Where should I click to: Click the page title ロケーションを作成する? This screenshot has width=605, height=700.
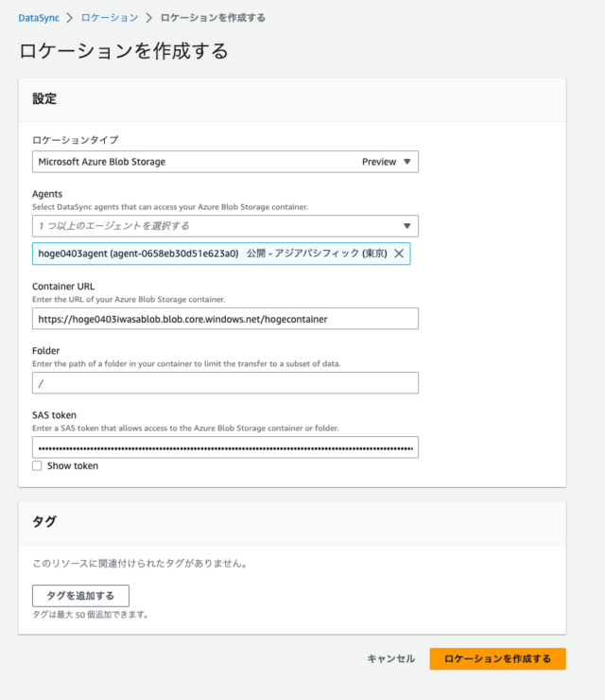coord(124,51)
